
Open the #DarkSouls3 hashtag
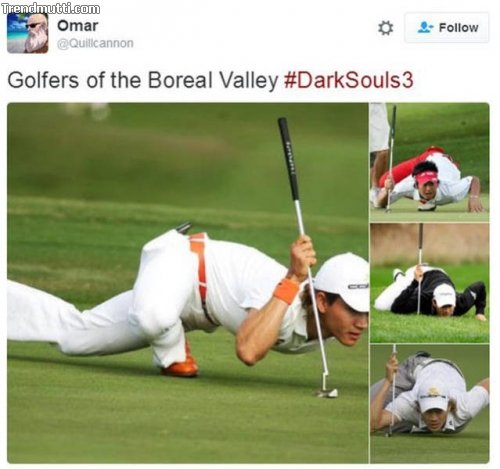tap(349, 80)
